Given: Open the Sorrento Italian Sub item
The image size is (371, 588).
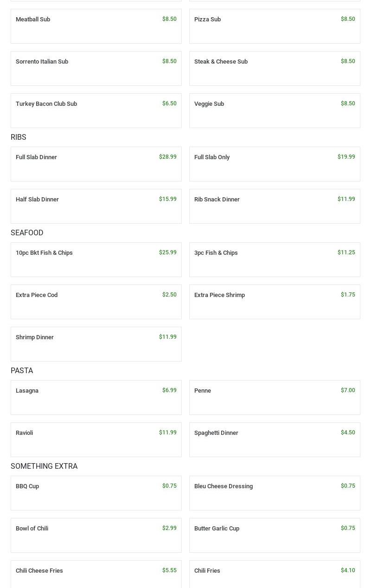Looking at the screenshot, I should click(96, 68).
